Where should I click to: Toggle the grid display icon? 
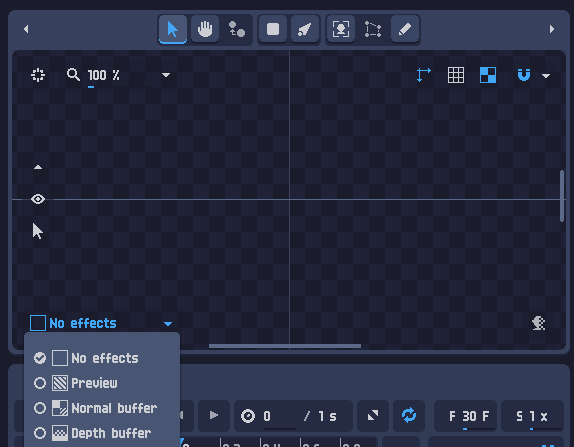(456, 75)
